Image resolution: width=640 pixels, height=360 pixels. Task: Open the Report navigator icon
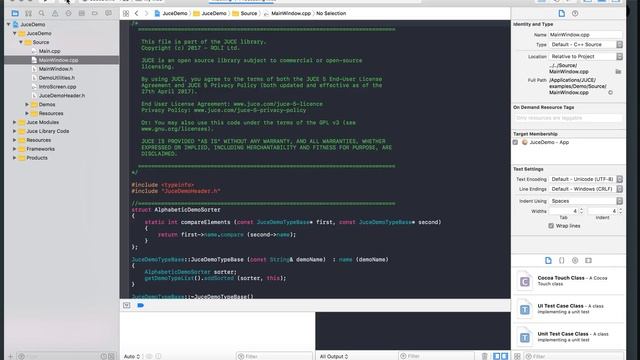click(108, 13)
